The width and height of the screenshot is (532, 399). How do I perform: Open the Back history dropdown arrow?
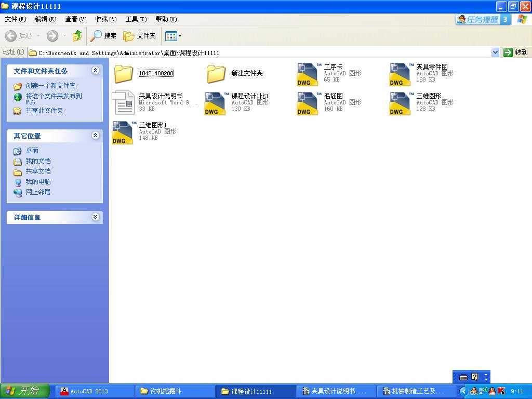click(38, 36)
